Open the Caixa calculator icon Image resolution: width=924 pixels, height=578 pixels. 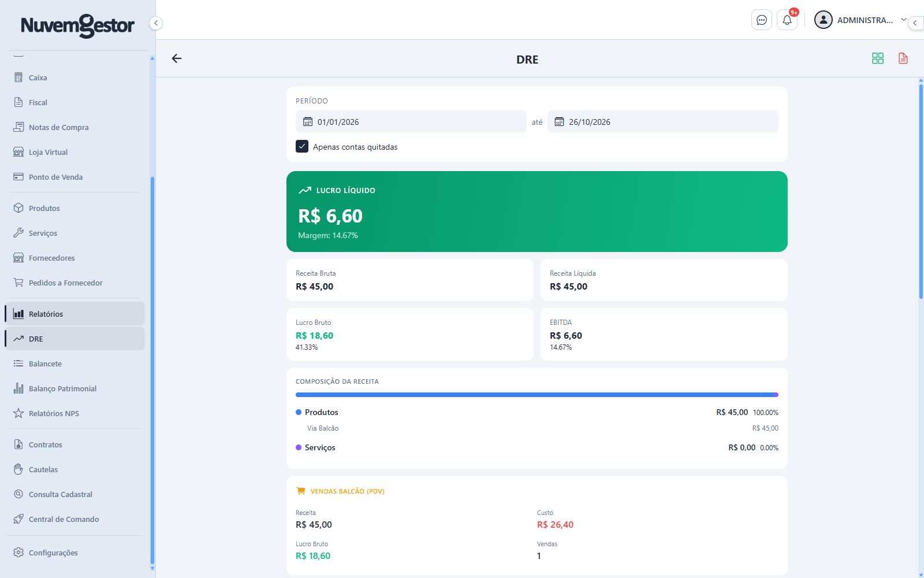pyautogui.click(x=18, y=77)
